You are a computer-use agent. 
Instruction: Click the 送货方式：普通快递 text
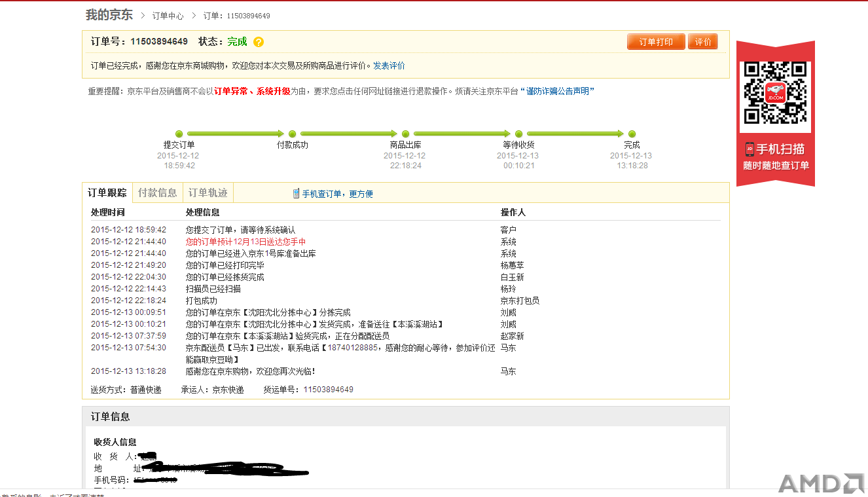pyautogui.click(x=126, y=390)
